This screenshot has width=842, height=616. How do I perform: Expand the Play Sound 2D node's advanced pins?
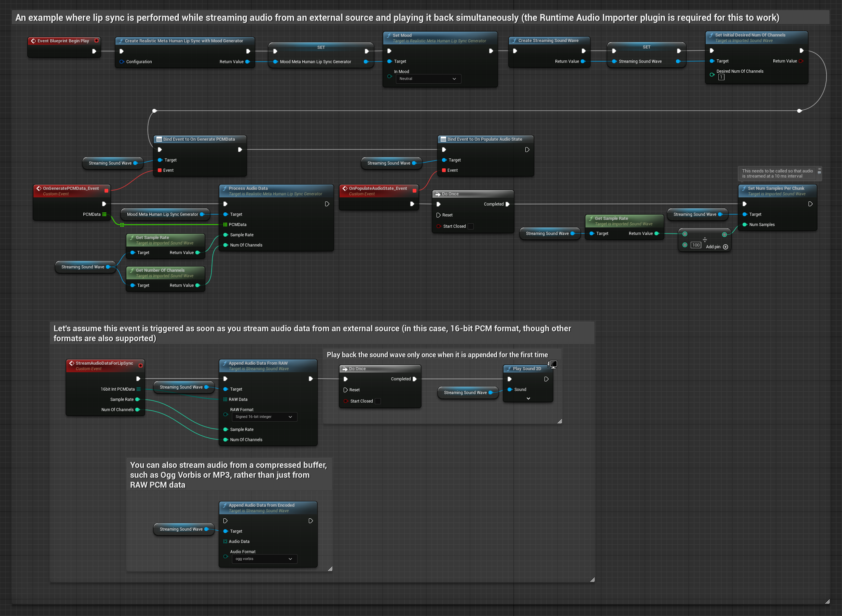[x=528, y=398]
